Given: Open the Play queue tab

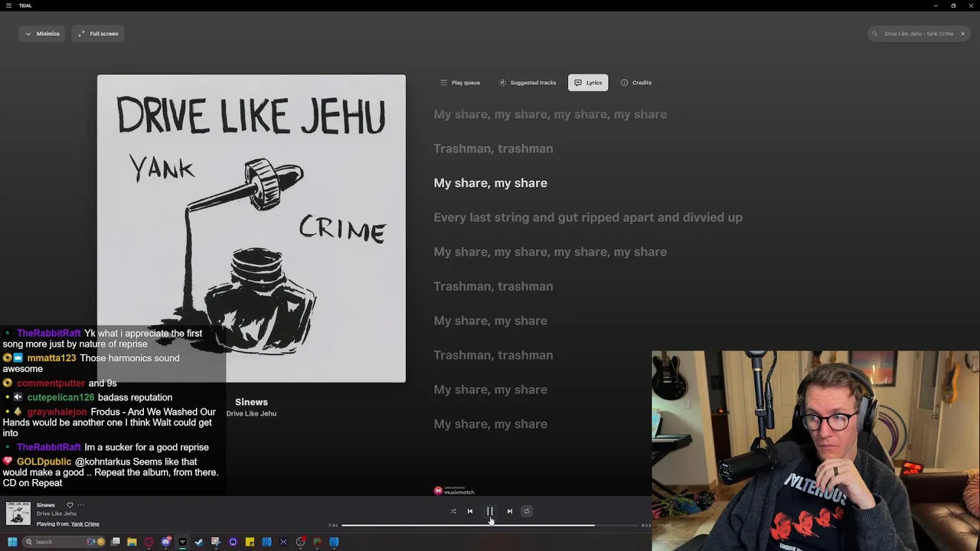Looking at the screenshot, I should pyautogui.click(x=460, y=83).
